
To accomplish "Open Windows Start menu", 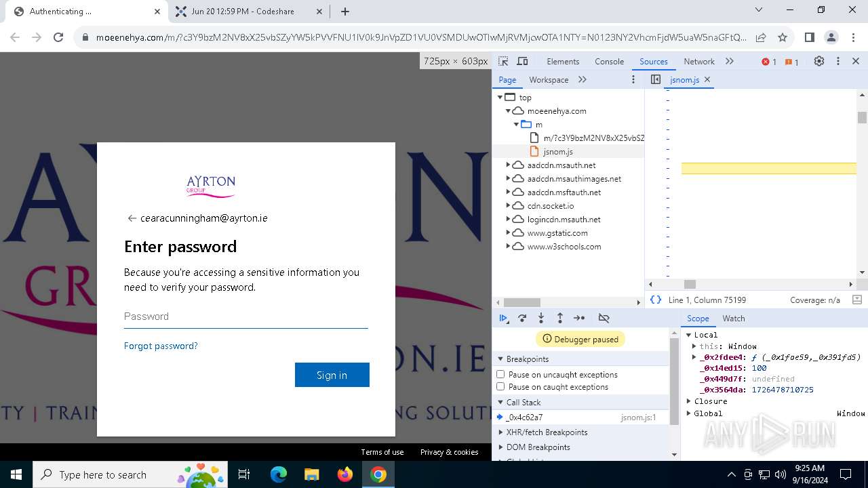I will (16, 474).
